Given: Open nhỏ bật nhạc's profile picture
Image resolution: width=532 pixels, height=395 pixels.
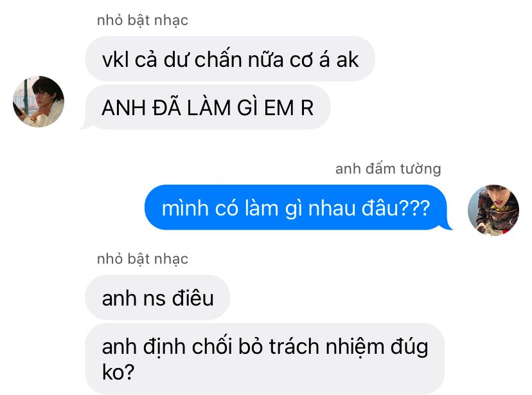Looking at the screenshot, I should click(x=39, y=102).
